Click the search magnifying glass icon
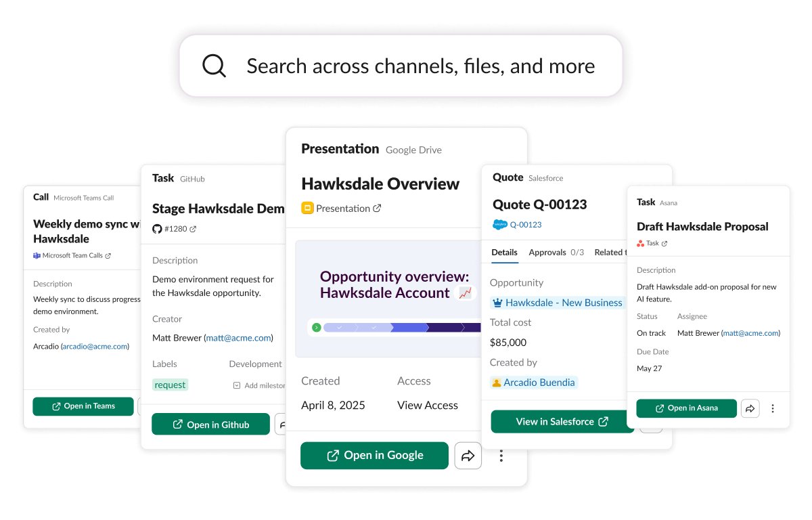Screen dimensions: 812x520 [x=214, y=66]
